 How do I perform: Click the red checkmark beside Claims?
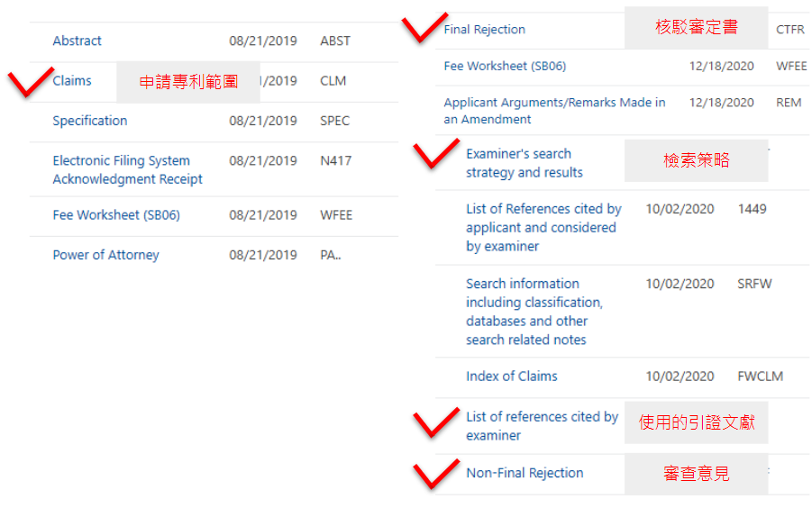click(x=30, y=82)
